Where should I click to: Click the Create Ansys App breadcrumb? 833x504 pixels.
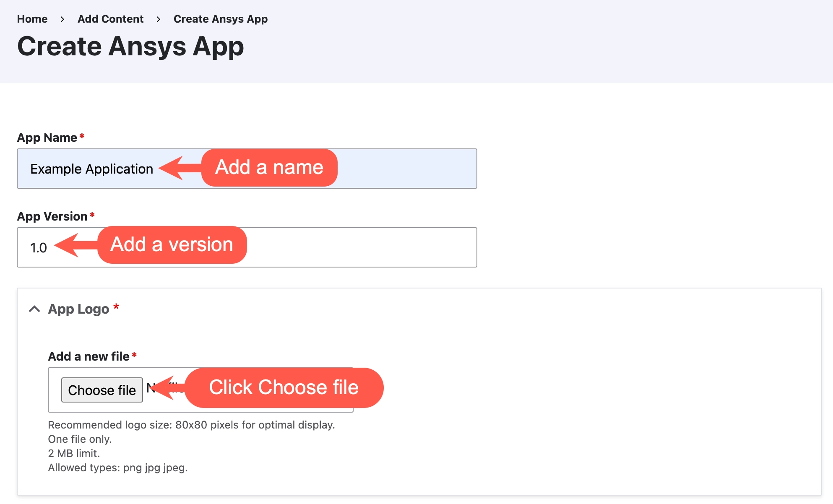[x=221, y=19]
